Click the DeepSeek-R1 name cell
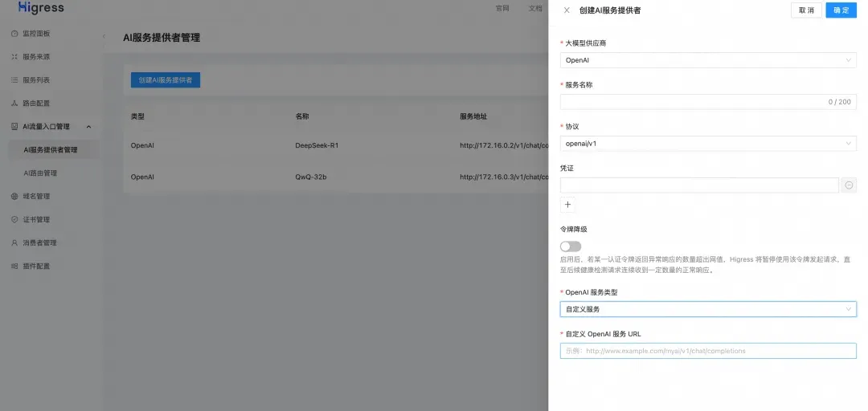 pyautogui.click(x=317, y=146)
